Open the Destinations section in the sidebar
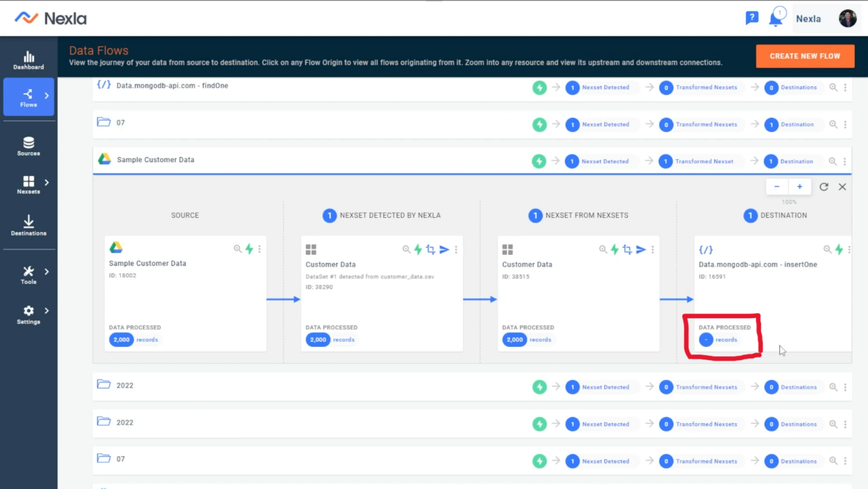The width and height of the screenshot is (868, 489). [29, 225]
